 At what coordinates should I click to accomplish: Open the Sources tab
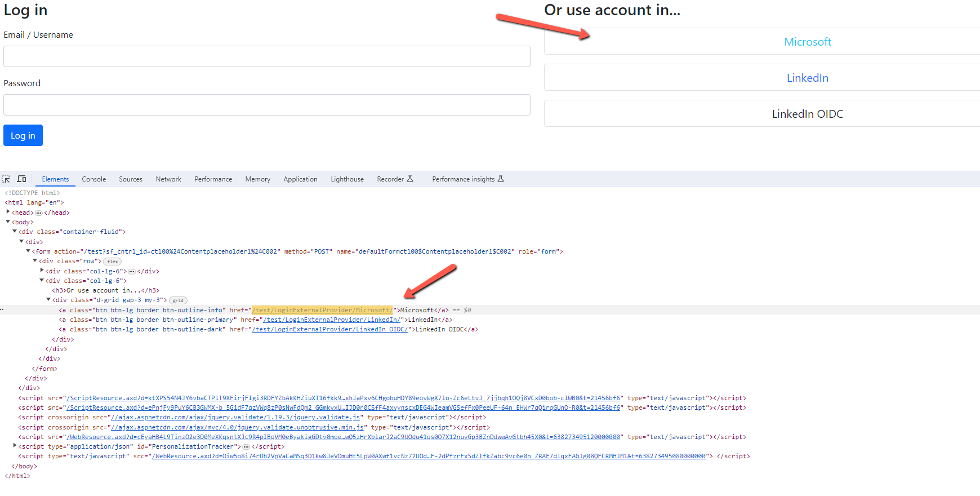pyautogui.click(x=131, y=179)
